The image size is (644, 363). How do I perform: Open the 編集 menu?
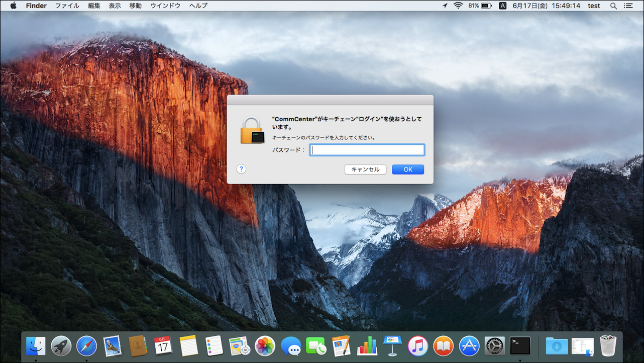click(x=94, y=6)
